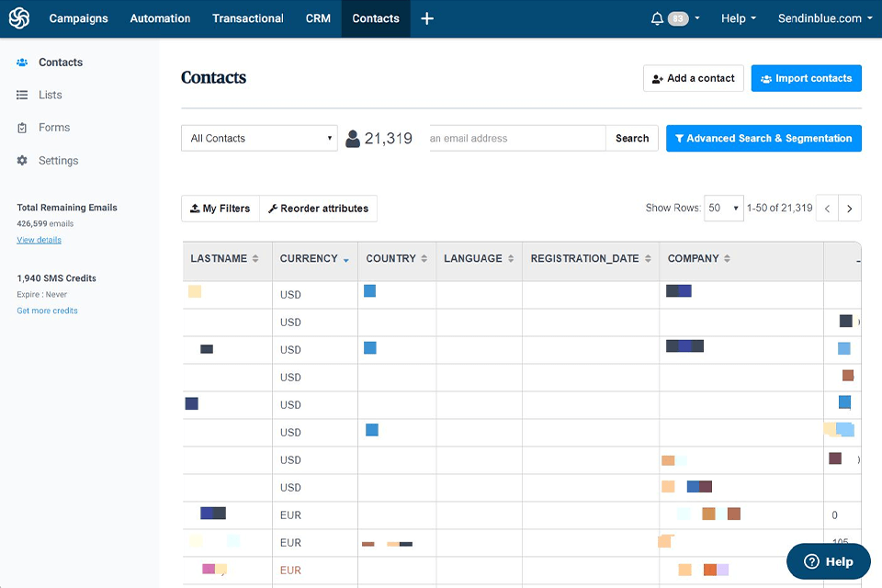Click the Lists icon in the sidebar
The image size is (882, 588).
click(22, 96)
